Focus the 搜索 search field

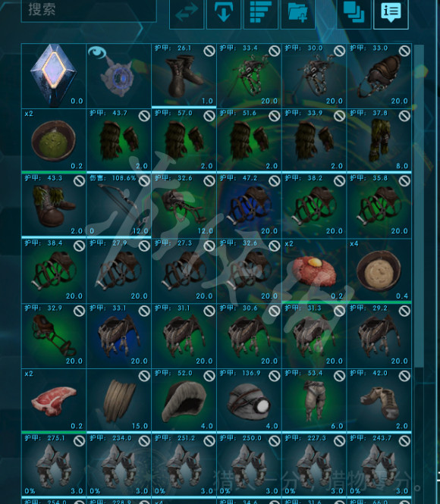pyautogui.click(x=89, y=10)
